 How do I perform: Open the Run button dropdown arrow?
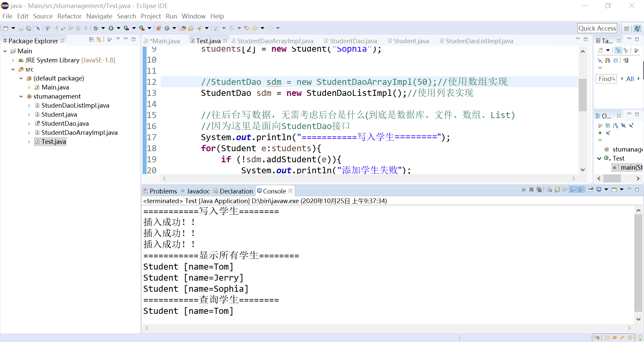point(118,28)
